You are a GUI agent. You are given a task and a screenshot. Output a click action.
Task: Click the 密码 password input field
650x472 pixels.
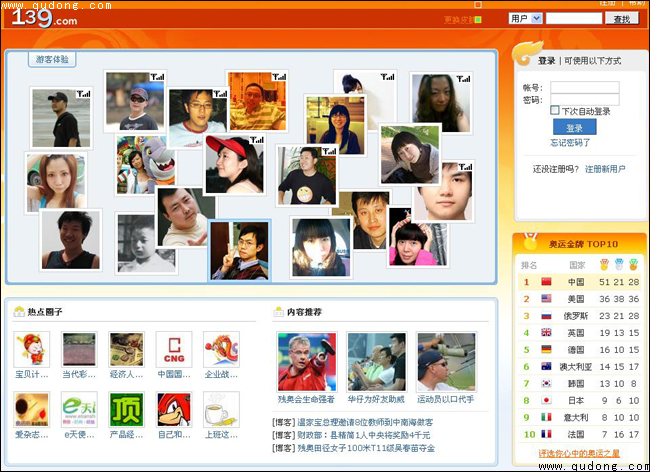point(584,100)
